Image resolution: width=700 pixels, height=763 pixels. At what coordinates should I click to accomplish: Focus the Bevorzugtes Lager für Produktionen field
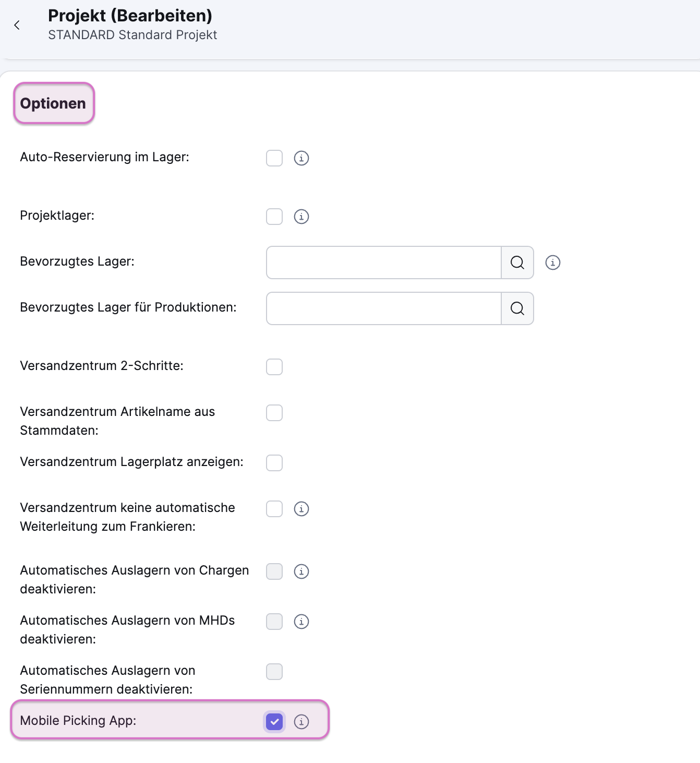[x=383, y=308]
